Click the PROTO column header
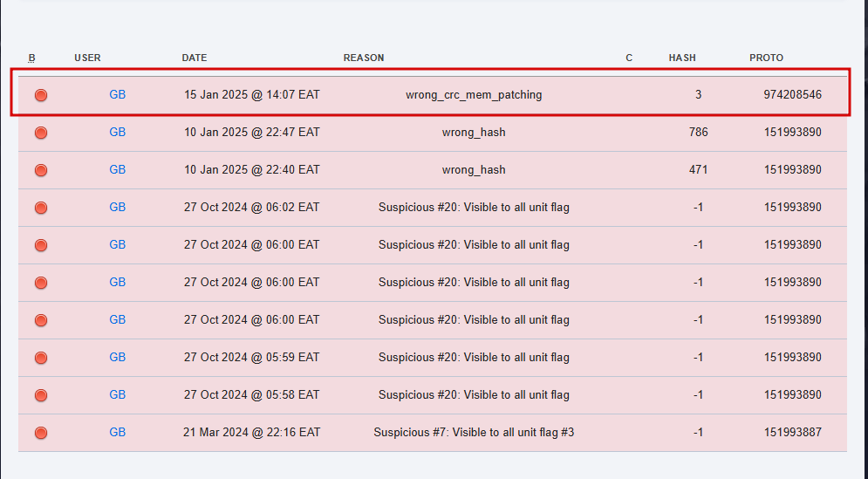This screenshot has width=868, height=479. pos(766,58)
